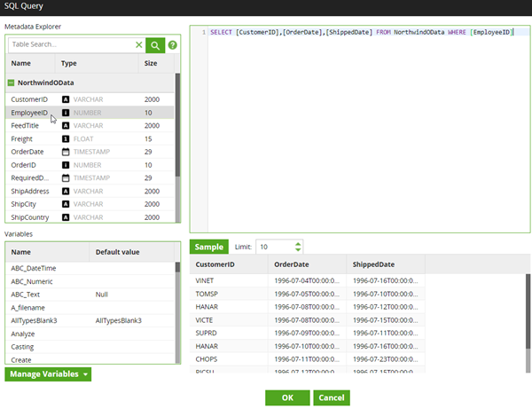Image resolution: width=532 pixels, height=409 pixels.
Task: Click the Cancel button
Action: (332, 397)
